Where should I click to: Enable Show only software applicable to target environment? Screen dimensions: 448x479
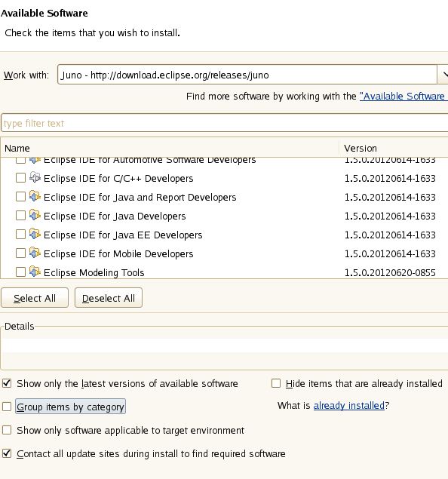[7, 430]
